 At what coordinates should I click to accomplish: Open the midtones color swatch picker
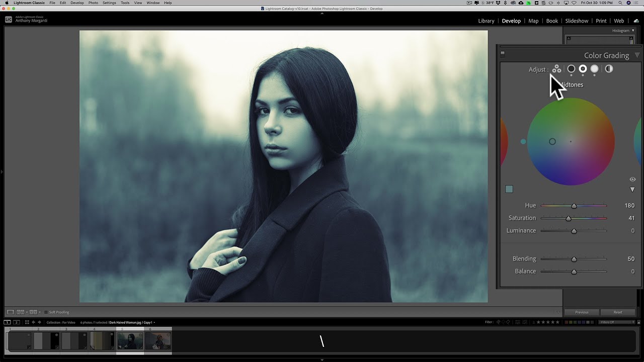point(509,189)
